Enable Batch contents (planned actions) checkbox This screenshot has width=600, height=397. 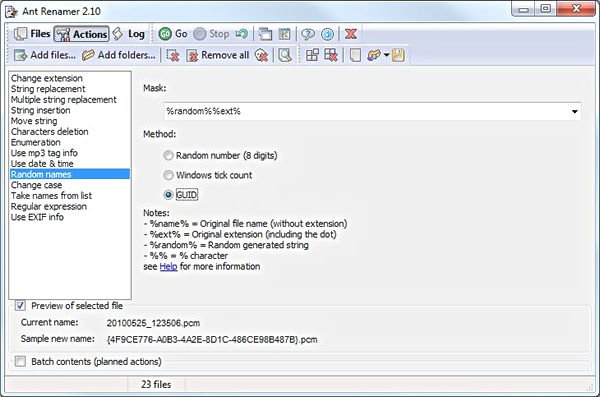click(x=20, y=361)
